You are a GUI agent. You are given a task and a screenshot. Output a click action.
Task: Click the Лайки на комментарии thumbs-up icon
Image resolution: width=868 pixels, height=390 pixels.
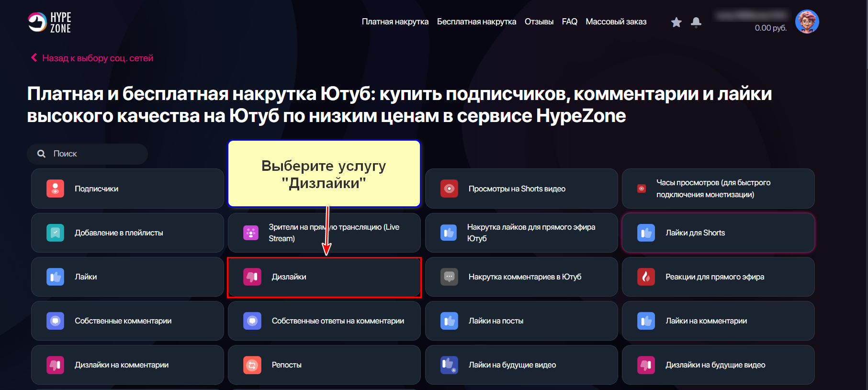646,321
